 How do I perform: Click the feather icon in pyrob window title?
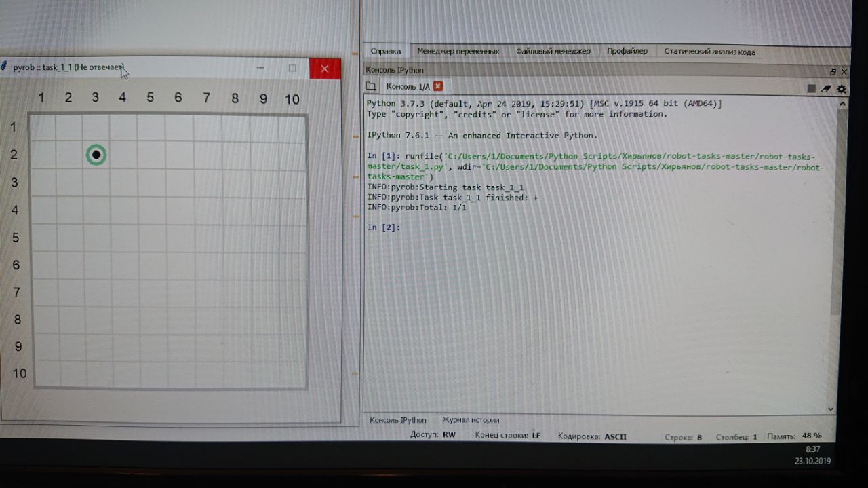pyautogui.click(x=4, y=67)
